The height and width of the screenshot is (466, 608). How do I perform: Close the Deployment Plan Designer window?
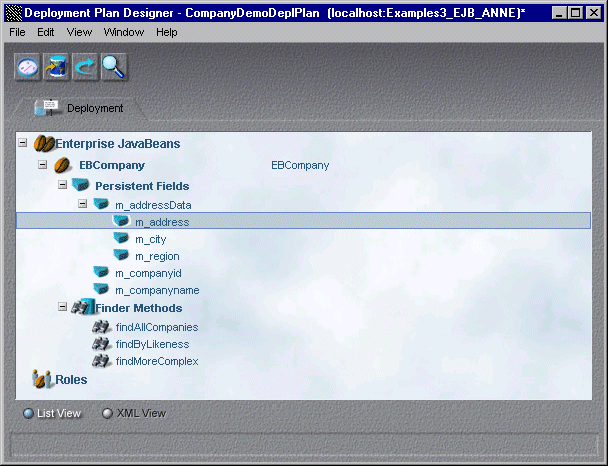(x=594, y=13)
